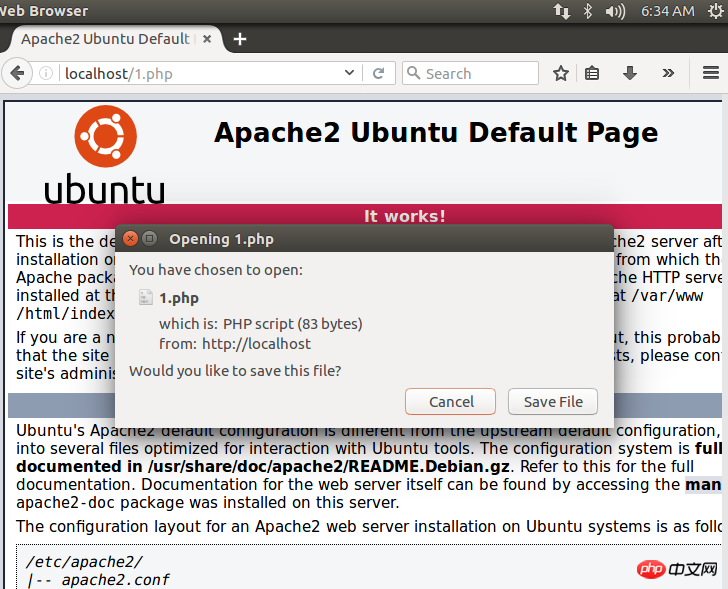
Task: Open the sound volume indicator
Action: pyautogui.click(x=615, y=11)
